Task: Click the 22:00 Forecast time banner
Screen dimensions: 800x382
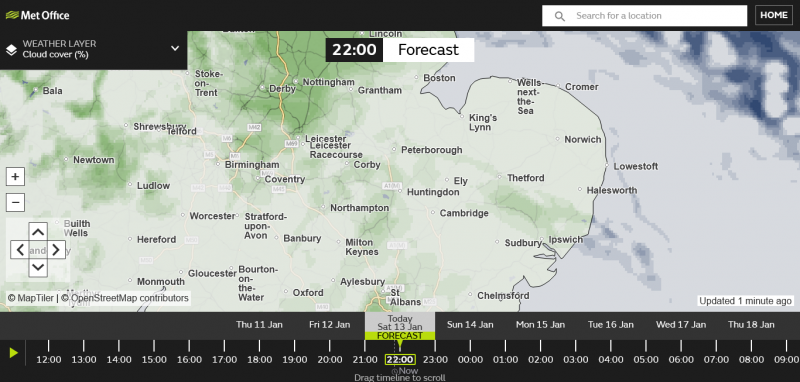Action: [x=400, y=50]
